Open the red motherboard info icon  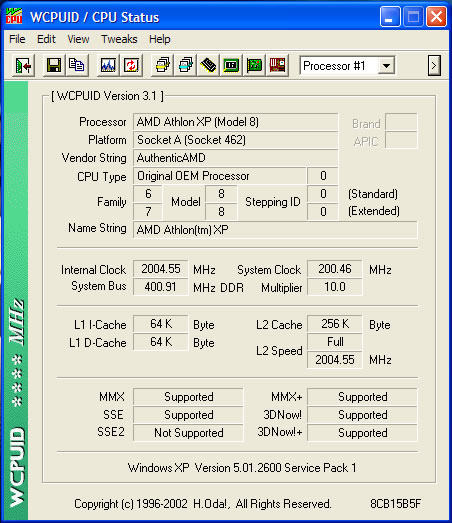[277, 65]
